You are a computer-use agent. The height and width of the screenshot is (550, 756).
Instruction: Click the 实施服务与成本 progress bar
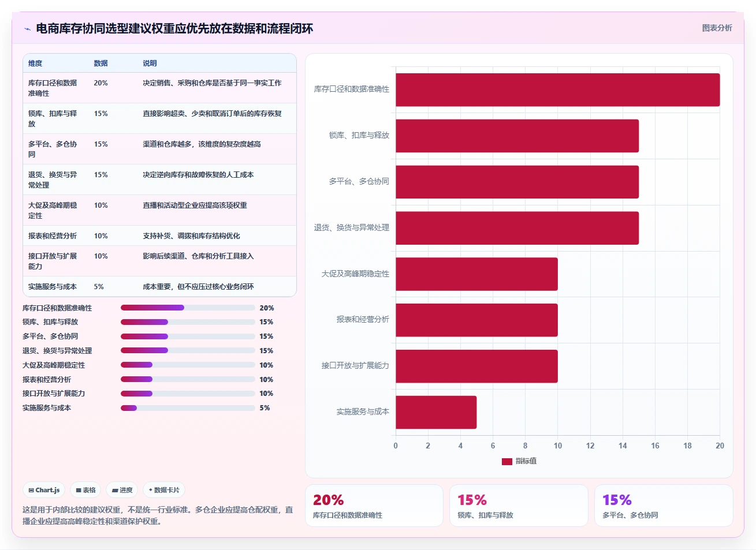(188, 408)
